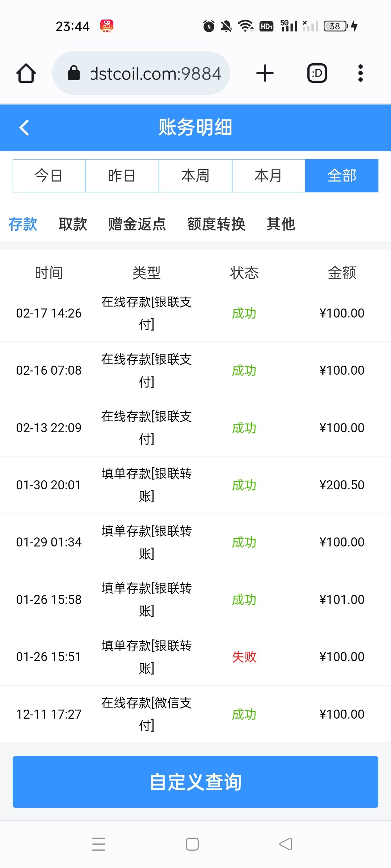Open the 额度转换 category
This screenshot has width=391, height=868.
(x=216, y=224)
